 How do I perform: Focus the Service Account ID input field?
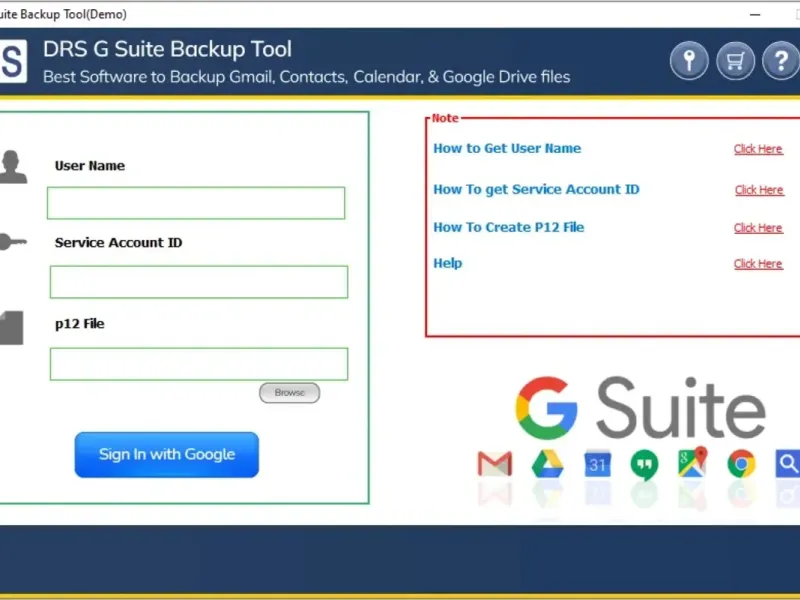tap(199, 282)
